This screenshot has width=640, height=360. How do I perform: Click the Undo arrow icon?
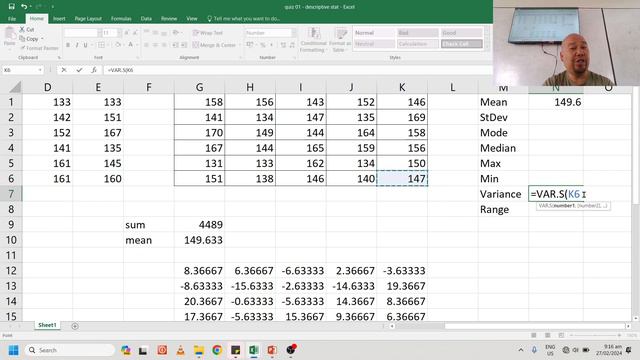(24, 7)
